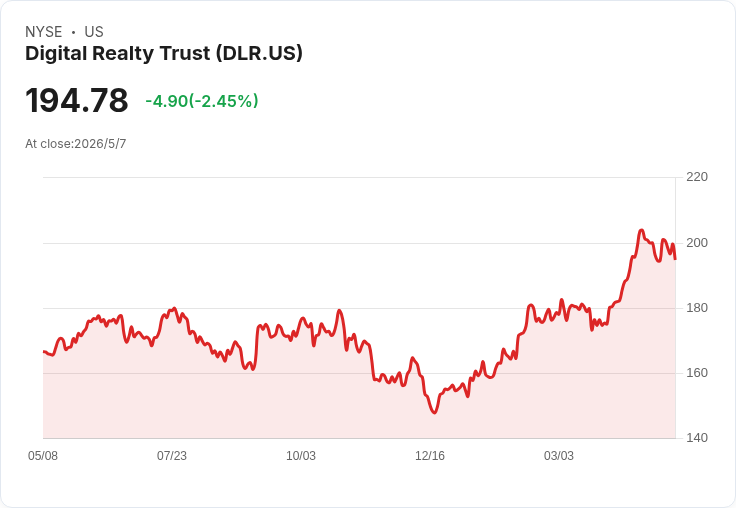The width and height of the screenshot is (736, 508).
Task: Click the US market label
Action: (x=94, y=32)
